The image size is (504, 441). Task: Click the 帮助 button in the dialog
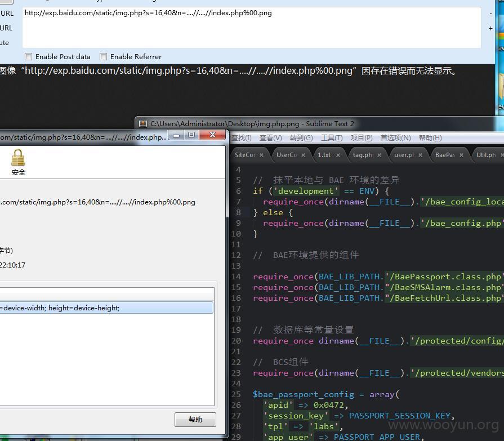pos(195,420)
